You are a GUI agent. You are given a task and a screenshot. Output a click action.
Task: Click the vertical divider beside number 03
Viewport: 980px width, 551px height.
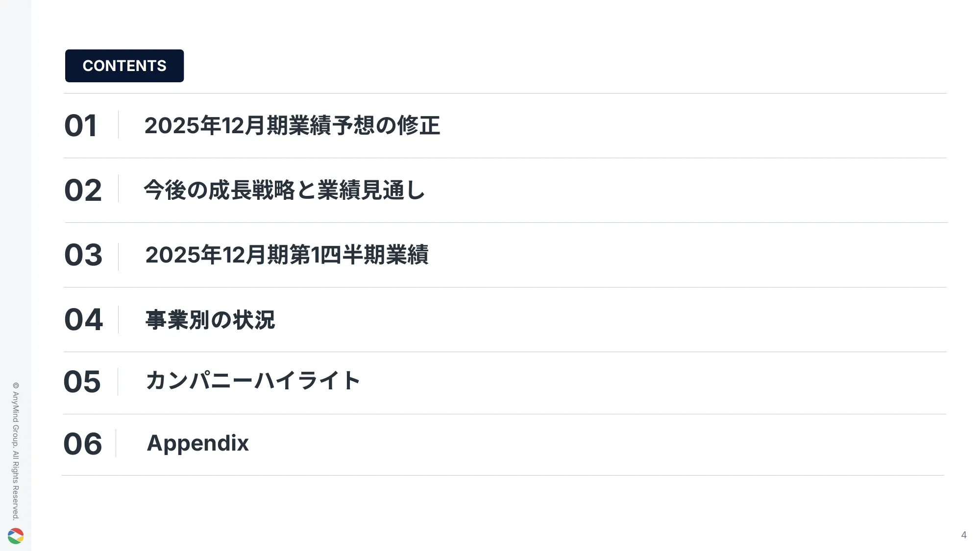click(x=118, y=256)
